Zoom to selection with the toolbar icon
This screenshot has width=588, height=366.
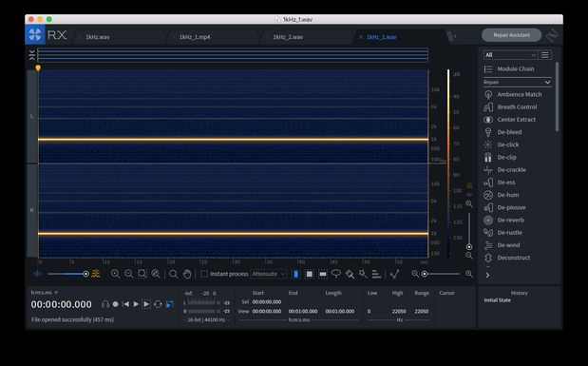point(142,274)
